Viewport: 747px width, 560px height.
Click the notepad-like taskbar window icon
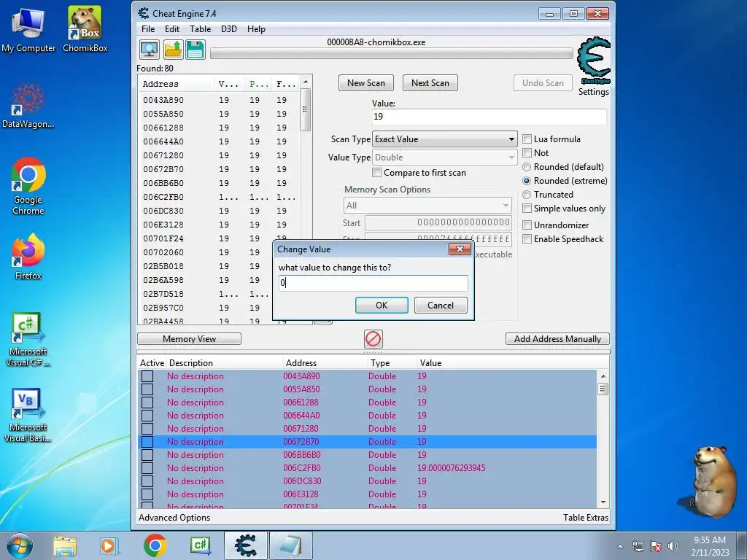(291, 545)
